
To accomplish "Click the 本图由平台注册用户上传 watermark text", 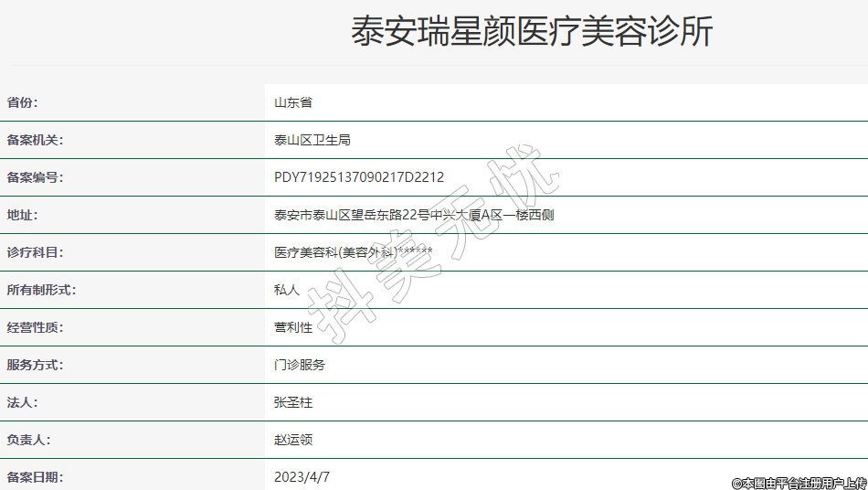I will [x=799, y=483].
